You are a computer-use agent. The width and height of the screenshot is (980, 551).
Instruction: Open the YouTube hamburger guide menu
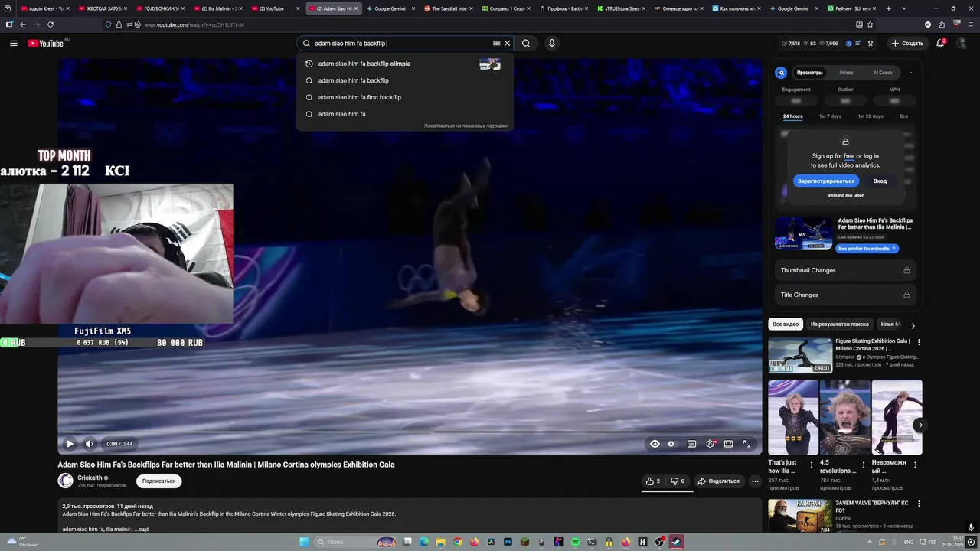pos(14,44)
